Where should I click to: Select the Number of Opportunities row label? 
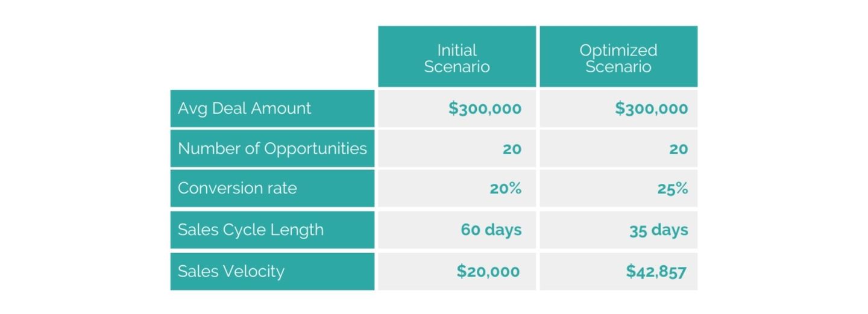pos(272,148)
